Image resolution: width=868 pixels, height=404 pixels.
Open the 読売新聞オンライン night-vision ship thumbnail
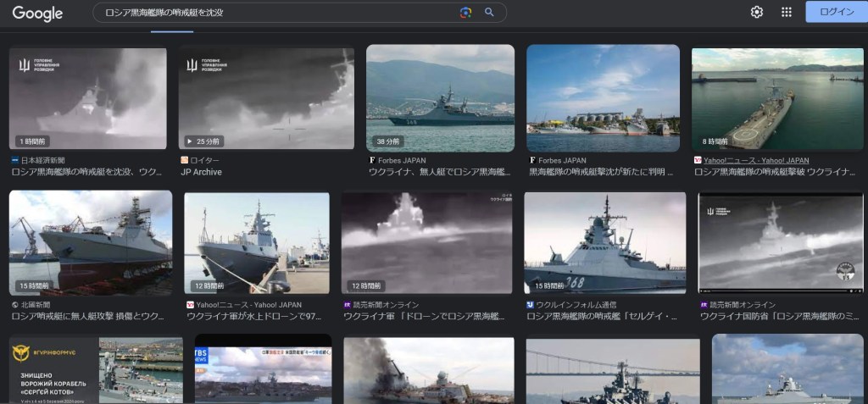tap(428, 244)
